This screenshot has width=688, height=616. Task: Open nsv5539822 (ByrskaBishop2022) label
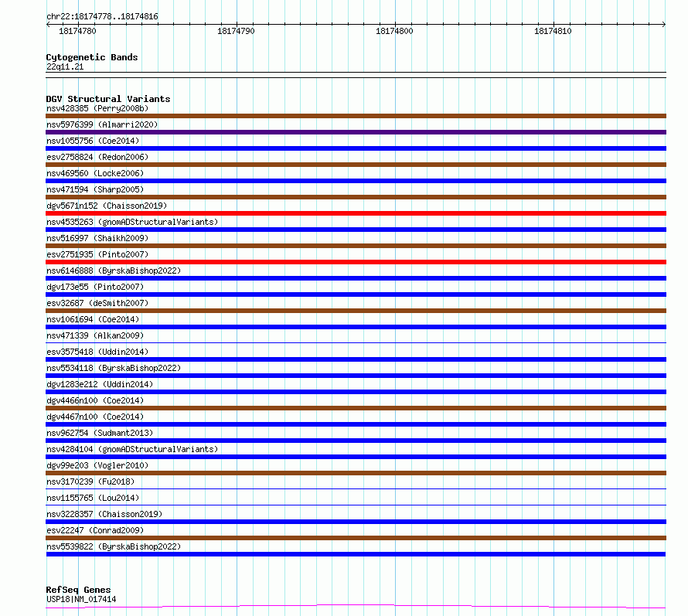[x=114, y=546]
